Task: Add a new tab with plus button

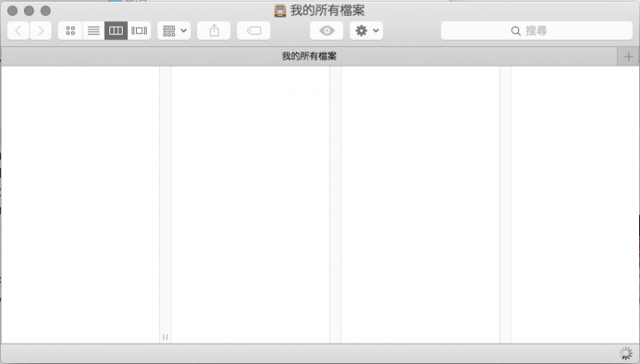Action: pyautogui.click(x=628, y=57)
